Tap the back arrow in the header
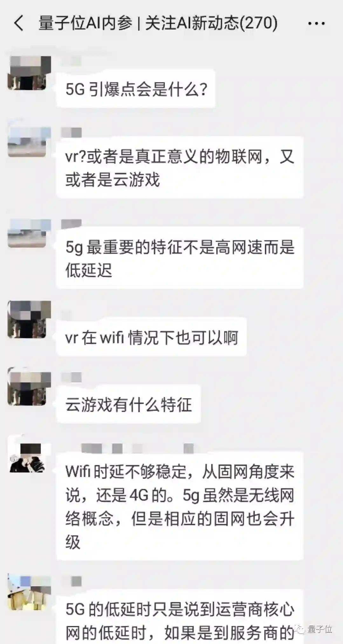 pyautogui.click(x=19, y=24)
